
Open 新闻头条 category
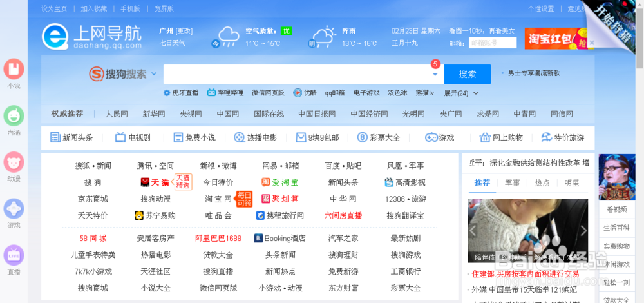71,138
